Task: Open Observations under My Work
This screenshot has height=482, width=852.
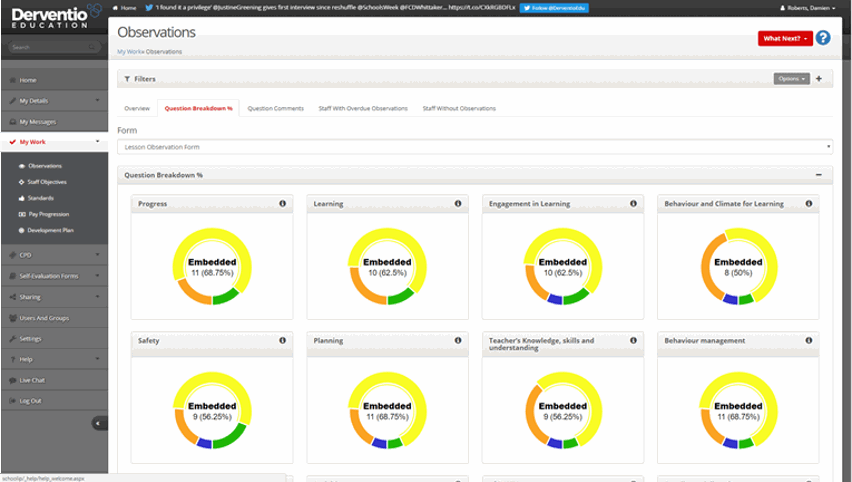Action: pos(45,166)
